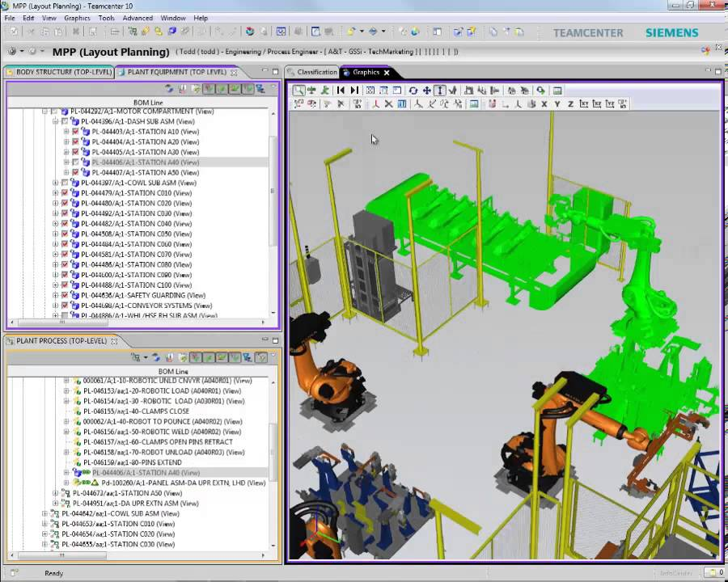Screen dimensions: 728x582
Task: Open the back navigation dropdown arrow
Action: 22,51
